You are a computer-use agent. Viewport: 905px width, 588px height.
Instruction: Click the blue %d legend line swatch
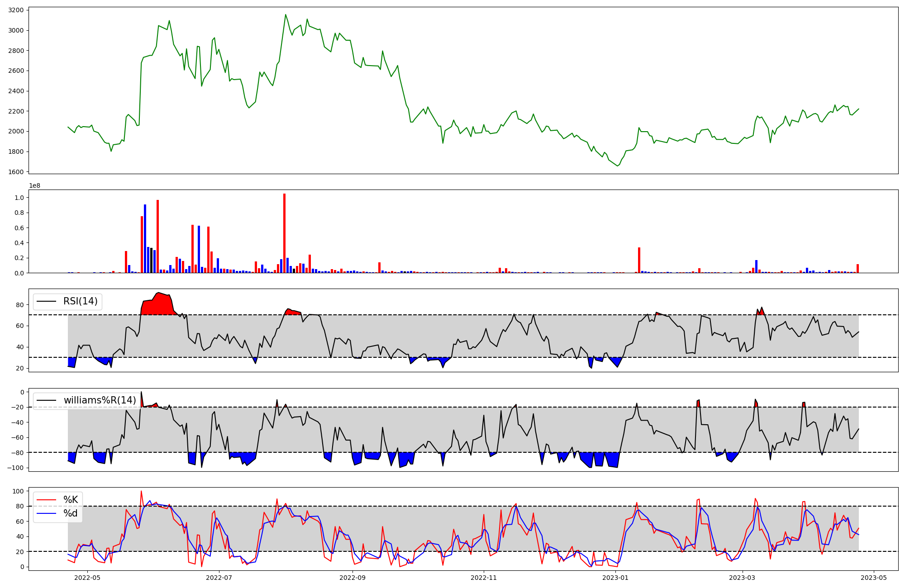46,513
